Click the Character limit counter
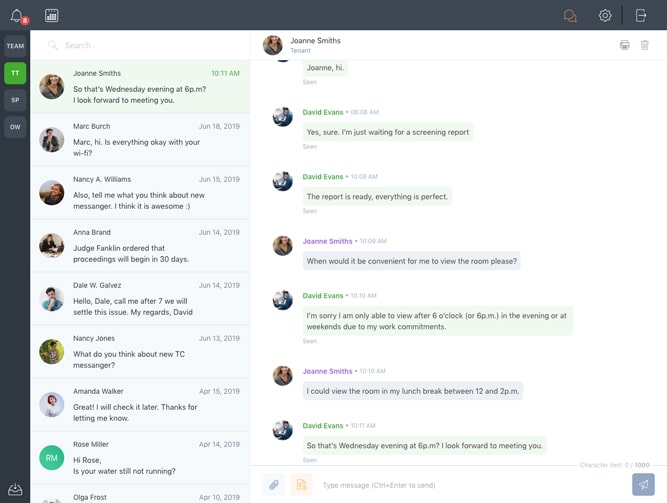The height and width of the screenshot is (503, 667). click(614, 465)
